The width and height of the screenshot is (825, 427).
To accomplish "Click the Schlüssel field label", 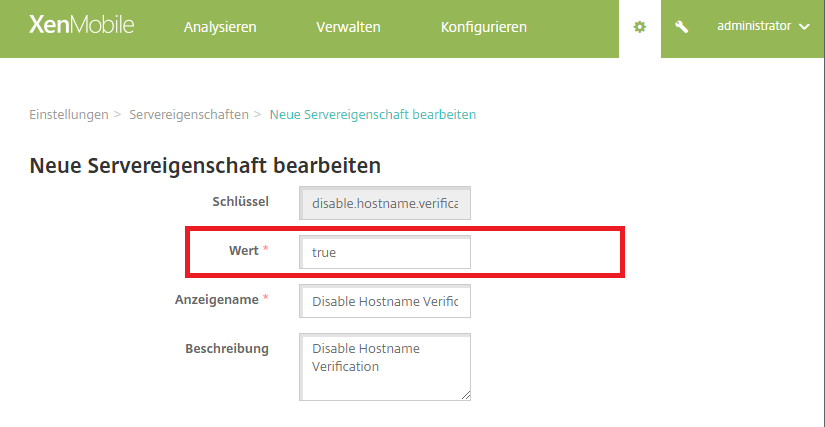I will (240, 201).
